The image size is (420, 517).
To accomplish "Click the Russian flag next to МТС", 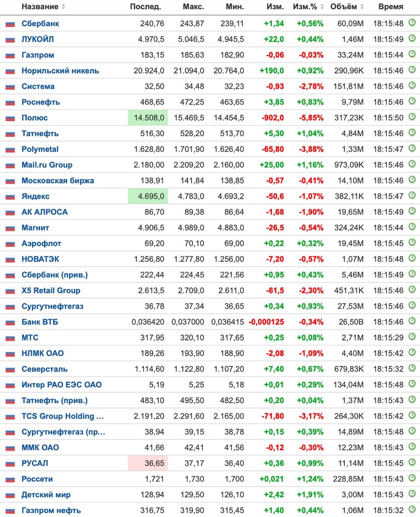I will 10,338.
